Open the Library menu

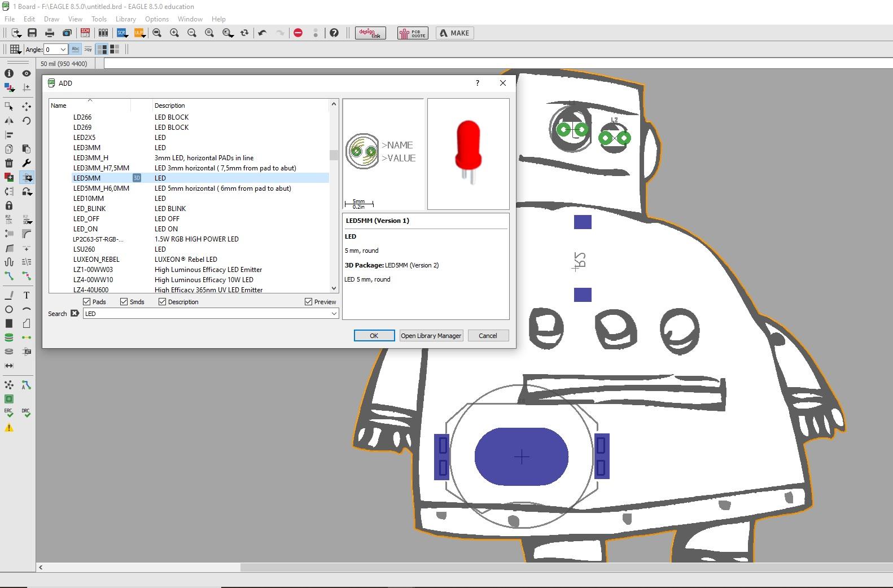(x=125, y=19)
